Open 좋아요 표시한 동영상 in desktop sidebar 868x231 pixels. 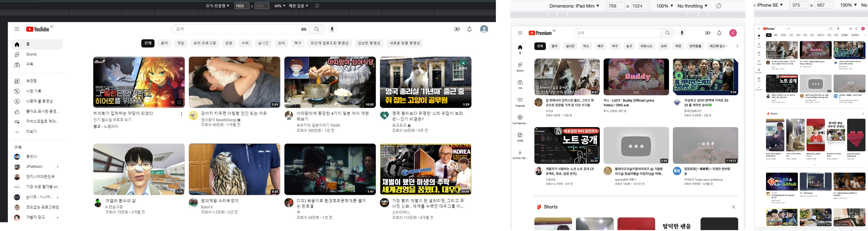point(37,111)
